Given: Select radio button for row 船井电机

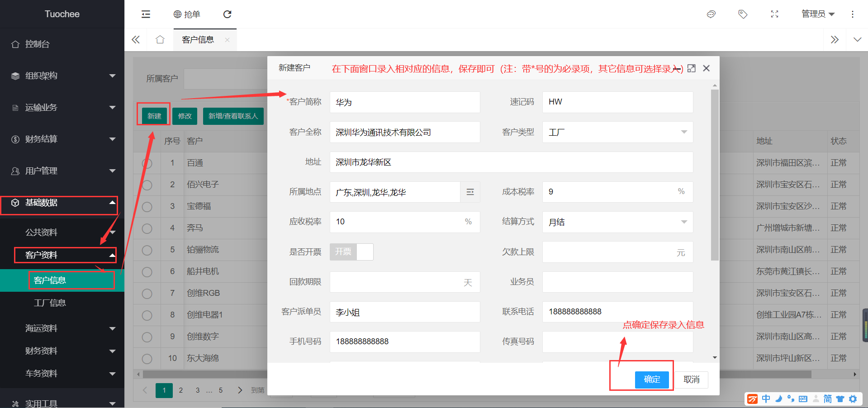Looking at the screenshot, I should (147, 272).
